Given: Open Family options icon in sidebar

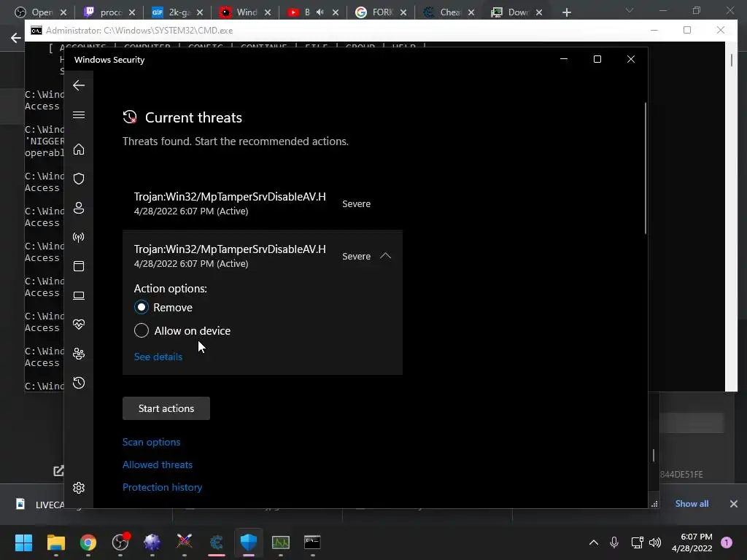Looking at the screenshot, I should click(79, 354).
